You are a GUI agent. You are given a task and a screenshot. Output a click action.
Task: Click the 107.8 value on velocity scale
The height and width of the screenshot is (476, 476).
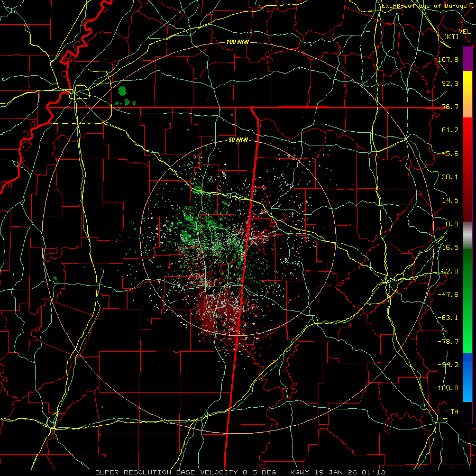click(x=448, y=59)
